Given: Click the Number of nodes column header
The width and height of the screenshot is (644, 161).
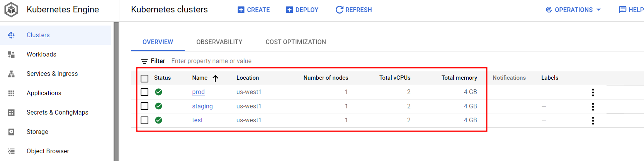Looking at the screenshot, I should tap(326, 78).
